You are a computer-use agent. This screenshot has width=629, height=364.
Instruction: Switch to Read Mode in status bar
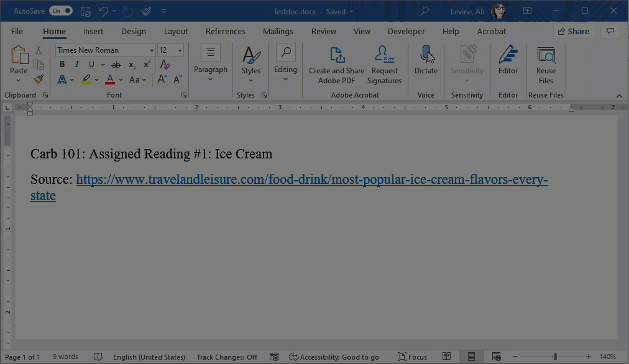click(446, 357)
